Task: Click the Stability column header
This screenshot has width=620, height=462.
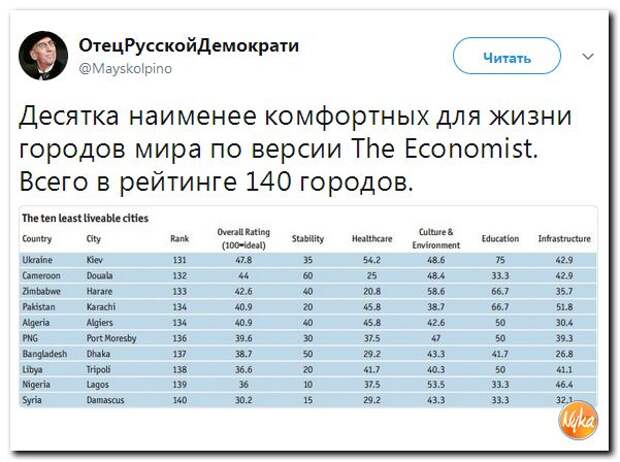Action: (x=308, y=239)
